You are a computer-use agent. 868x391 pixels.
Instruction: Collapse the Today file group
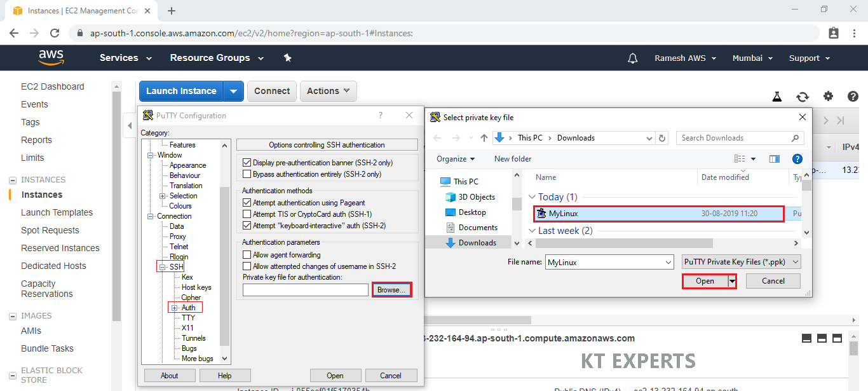pos(532,197)
